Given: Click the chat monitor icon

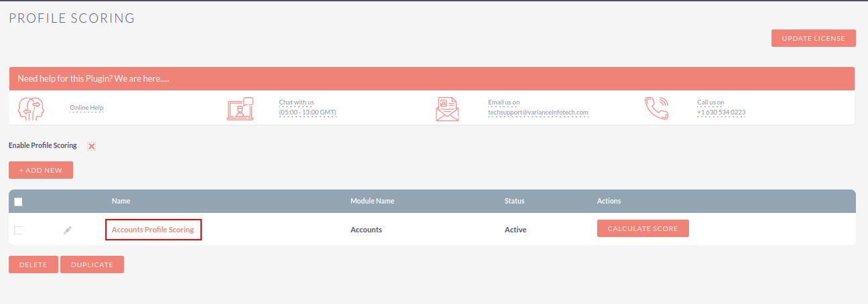Looking at the screenshot, I should click(x=241, y=108).
